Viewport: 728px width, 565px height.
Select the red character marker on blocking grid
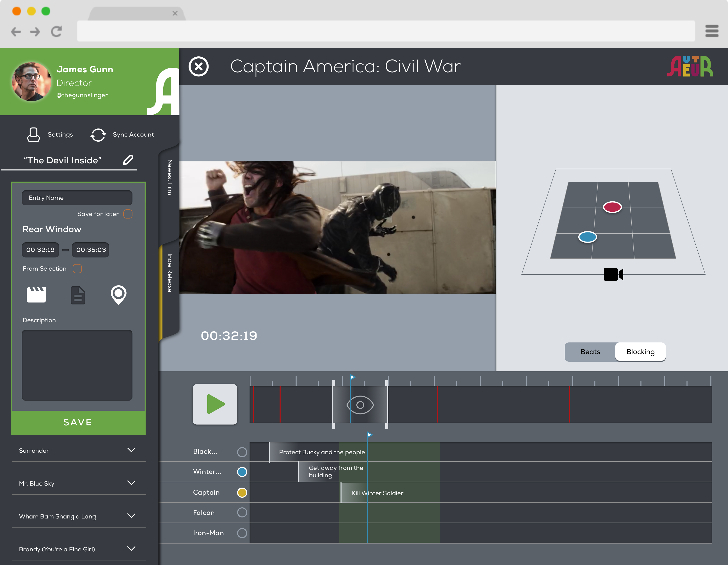click(x=612, y=207)
